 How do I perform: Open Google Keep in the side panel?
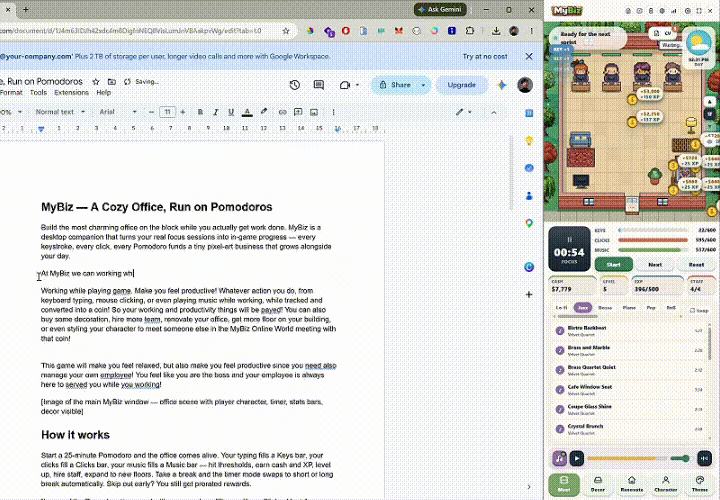pos(529,140)
